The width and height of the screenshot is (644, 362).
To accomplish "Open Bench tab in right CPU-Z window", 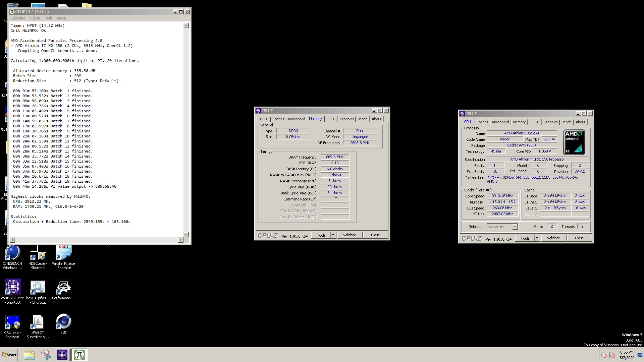I will (x=566, y=122).
